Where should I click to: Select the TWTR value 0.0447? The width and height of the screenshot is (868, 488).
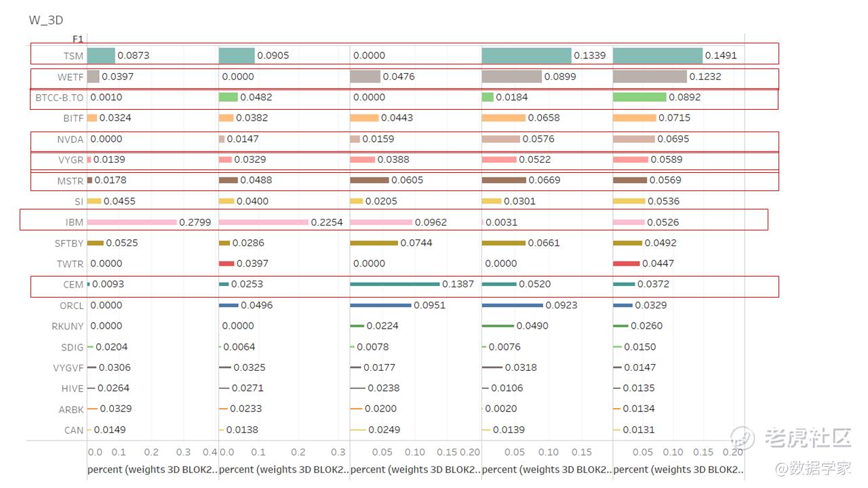[x=658, y=264]
